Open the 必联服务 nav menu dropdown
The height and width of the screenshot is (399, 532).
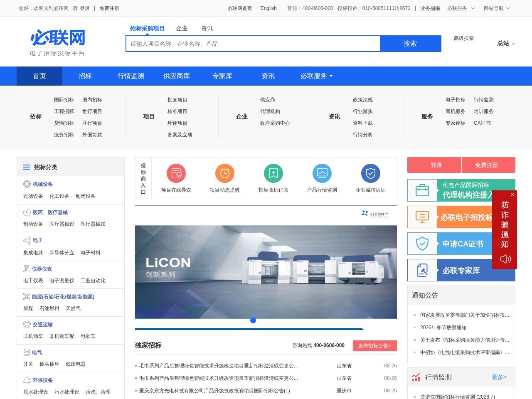(x=317, y=76)
